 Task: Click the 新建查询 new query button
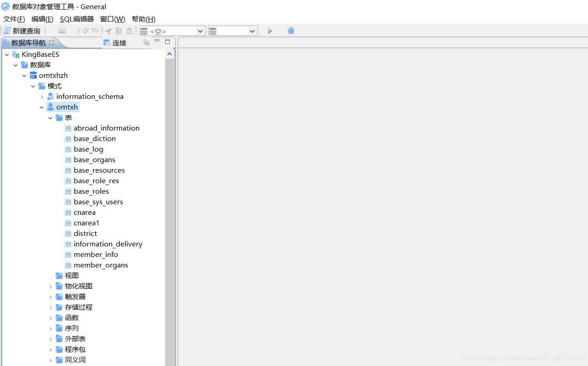pyautogui.click(x=22, y=31)
